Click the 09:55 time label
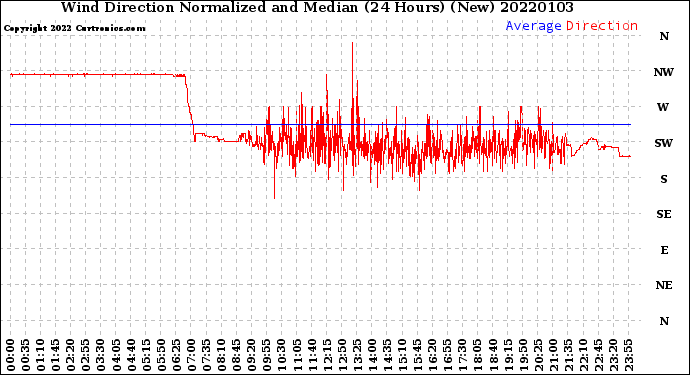The height and width of the screenshot is (375, 690). [x=266, y=355]
